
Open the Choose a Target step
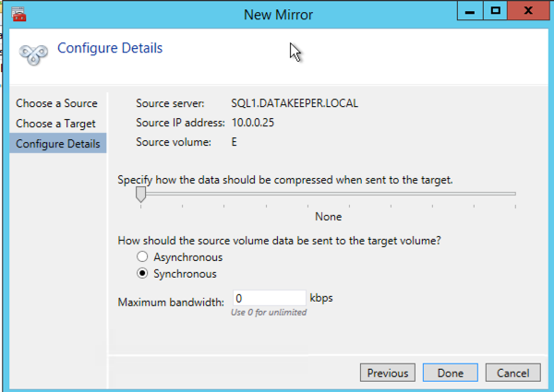click(55, 124)
